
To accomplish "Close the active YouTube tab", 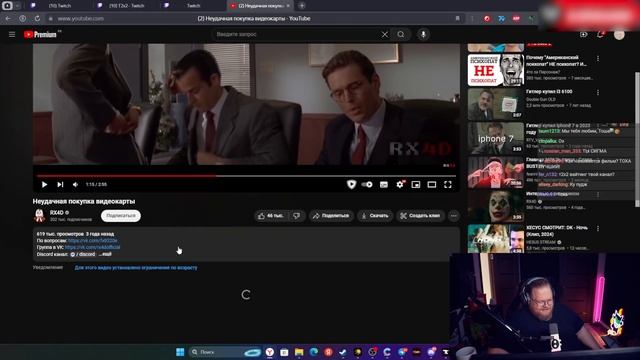I will pyautogui.click(x=288, y=6).
